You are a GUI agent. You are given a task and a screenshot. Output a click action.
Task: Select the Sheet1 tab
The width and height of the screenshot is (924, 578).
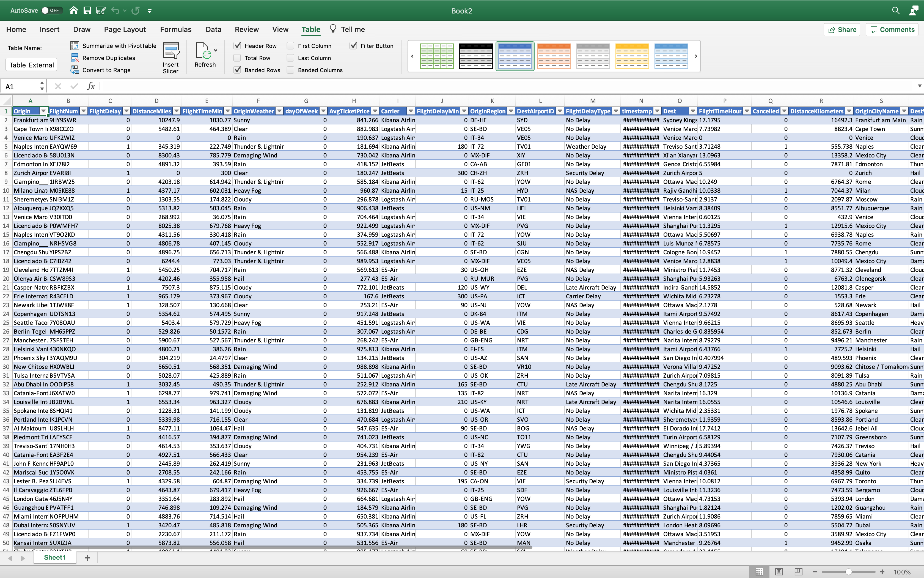point(55,557)
